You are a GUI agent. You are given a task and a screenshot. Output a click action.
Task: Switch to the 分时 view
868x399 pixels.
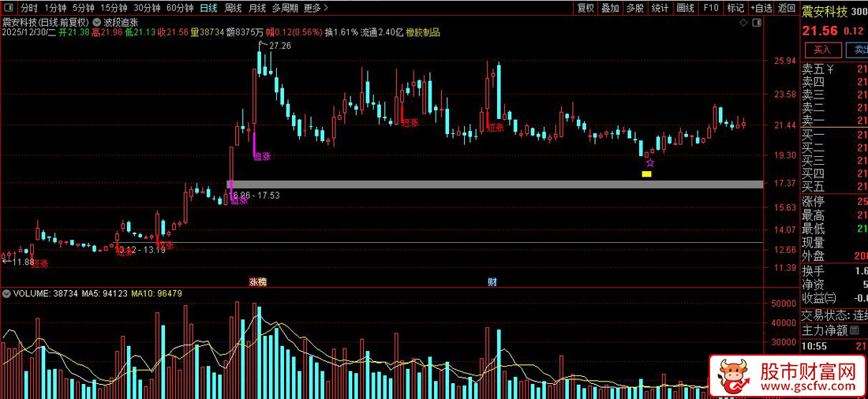coord(29,8)
